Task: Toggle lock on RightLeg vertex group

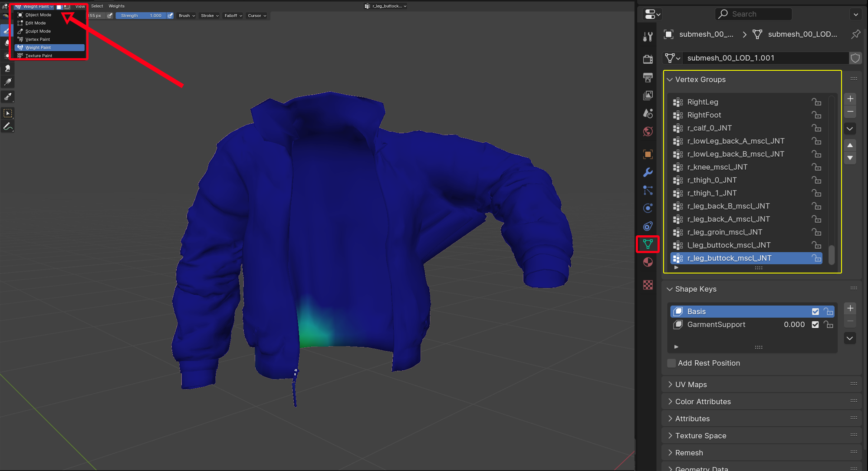Action: 816,102
